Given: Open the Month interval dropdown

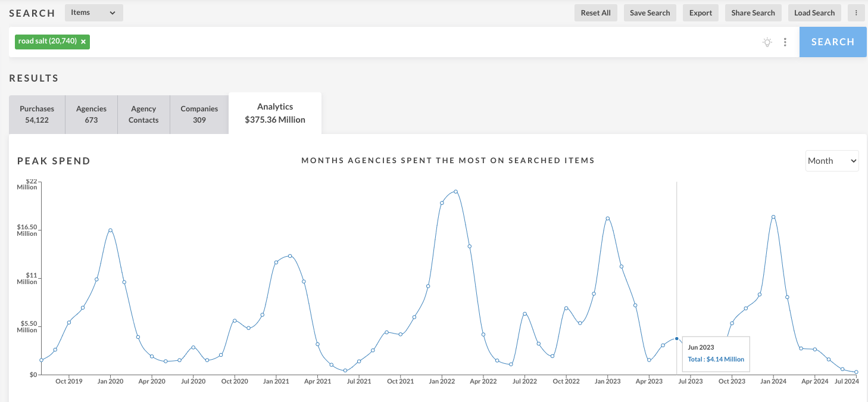Looking at the screenshot, I should pos(832,161).
